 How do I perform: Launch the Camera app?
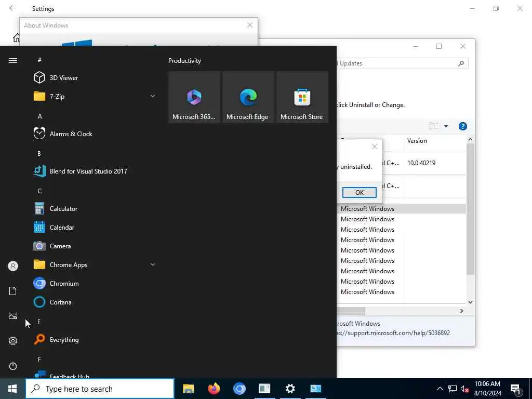95,246
